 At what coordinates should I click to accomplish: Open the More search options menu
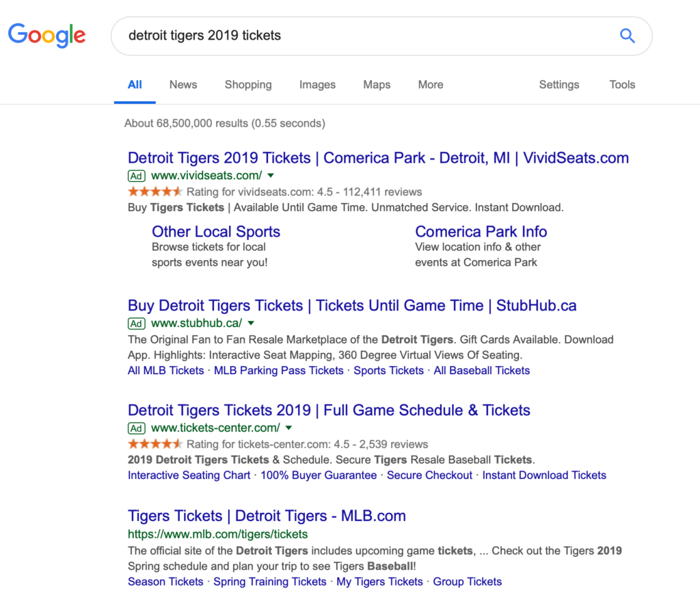(x=431, y=84)
